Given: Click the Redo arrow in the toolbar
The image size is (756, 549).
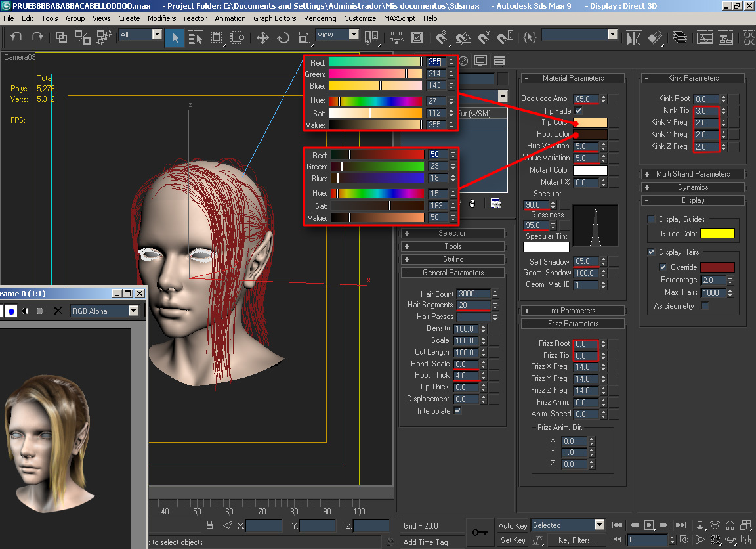Looking at the screenshot, I should click(37, 37).
